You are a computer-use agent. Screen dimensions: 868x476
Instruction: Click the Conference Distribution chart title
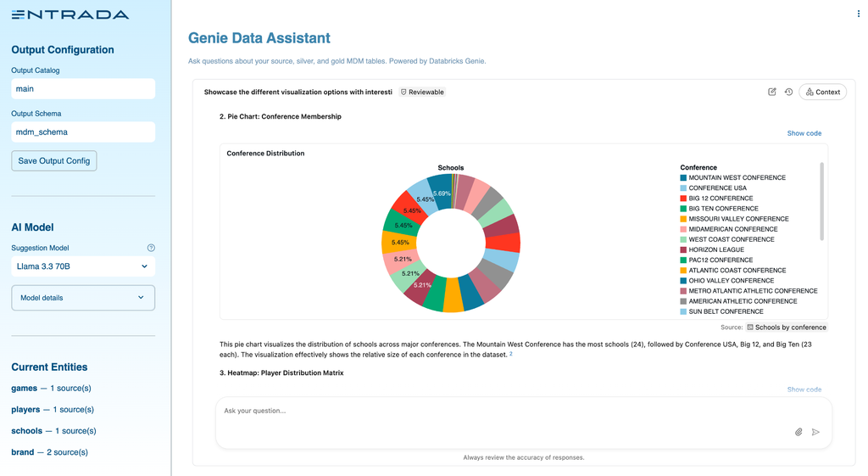pos(265,154)
